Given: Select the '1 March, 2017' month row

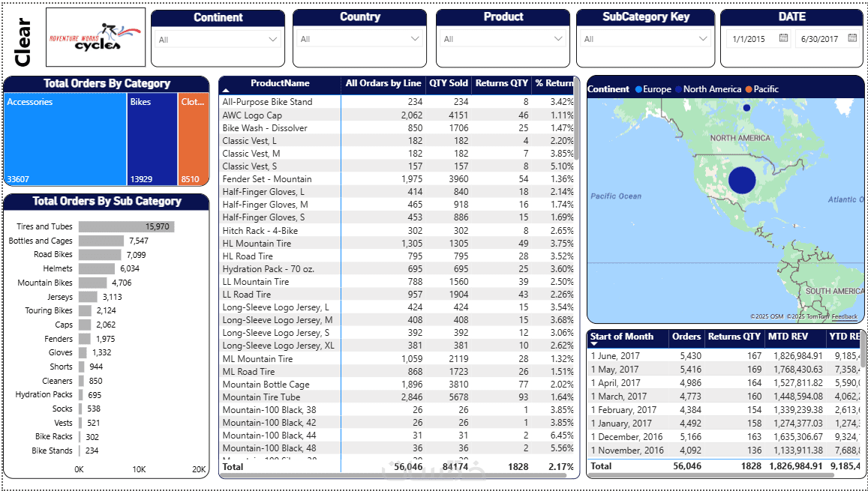Looking at the screenshot, I should pyautogui.click(x=723, y=396).
